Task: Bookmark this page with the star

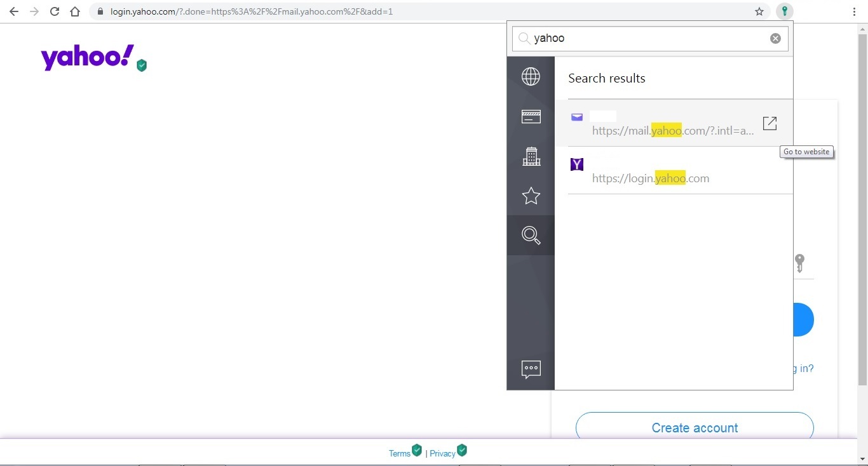Action: pyautogui.click(x=759, y=11)
